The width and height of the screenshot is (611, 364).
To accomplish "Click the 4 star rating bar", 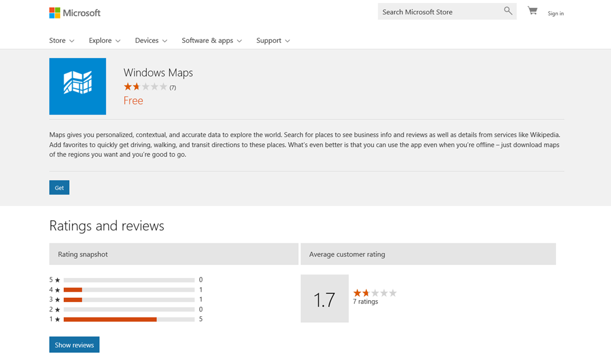I will [129, 289].
